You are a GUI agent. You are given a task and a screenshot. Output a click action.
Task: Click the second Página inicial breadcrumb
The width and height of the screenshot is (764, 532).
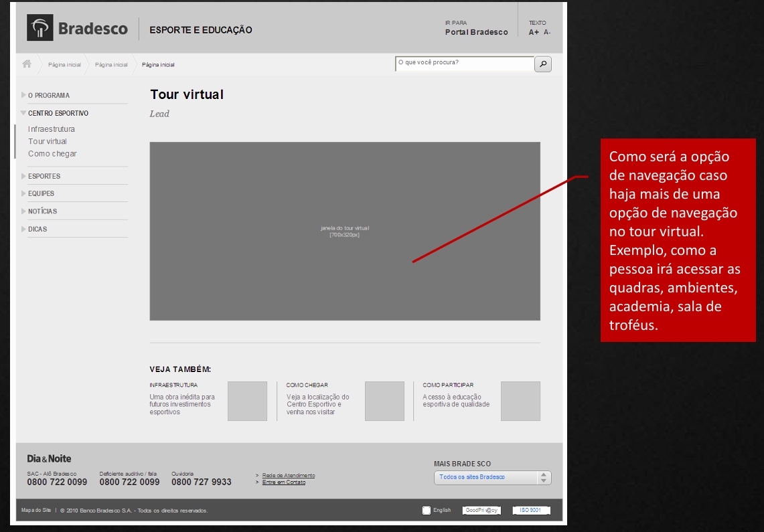(111, 65)
